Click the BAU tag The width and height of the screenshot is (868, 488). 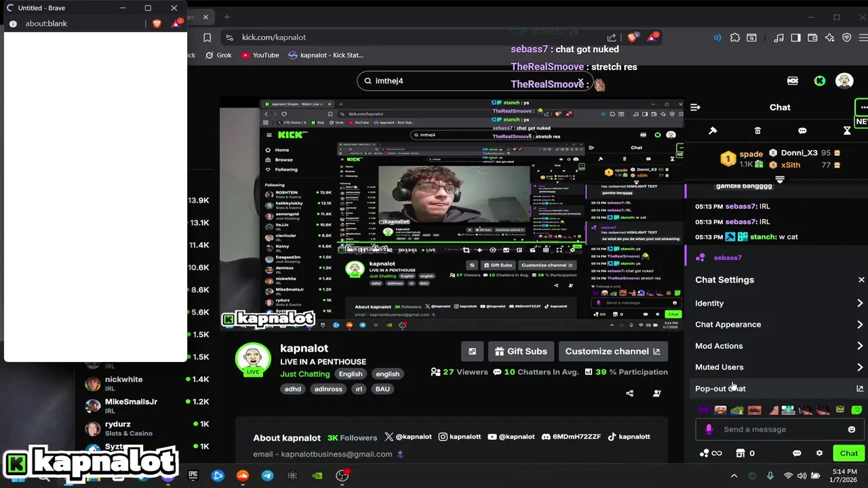pyautogui.click(x=382, y=389)
